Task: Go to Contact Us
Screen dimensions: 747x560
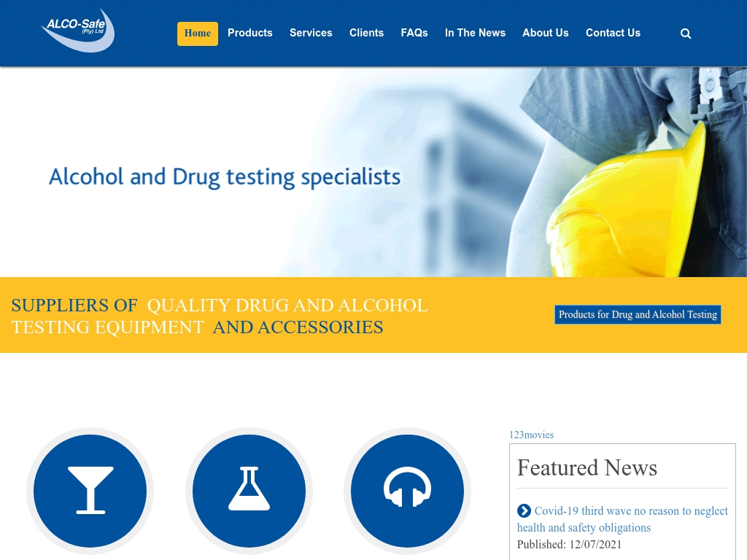Action: (x=613, y=33)
